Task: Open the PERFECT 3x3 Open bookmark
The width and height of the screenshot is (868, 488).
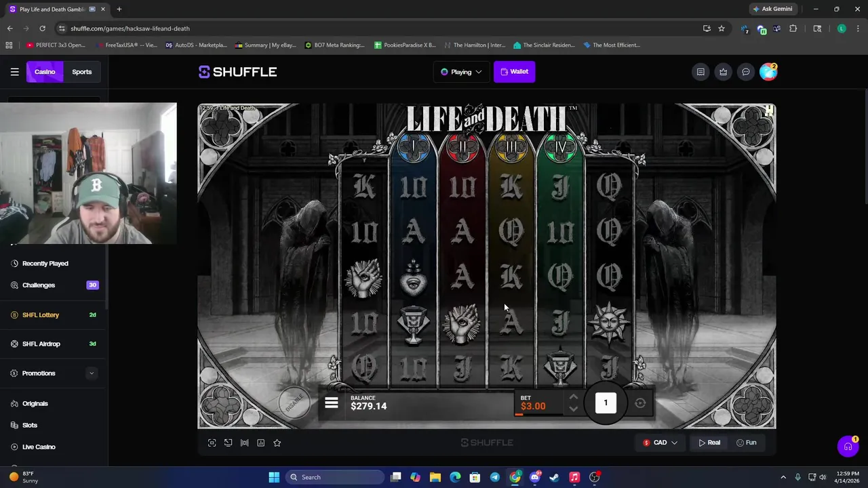Action: pyautogui.click(x=56, y=45)
